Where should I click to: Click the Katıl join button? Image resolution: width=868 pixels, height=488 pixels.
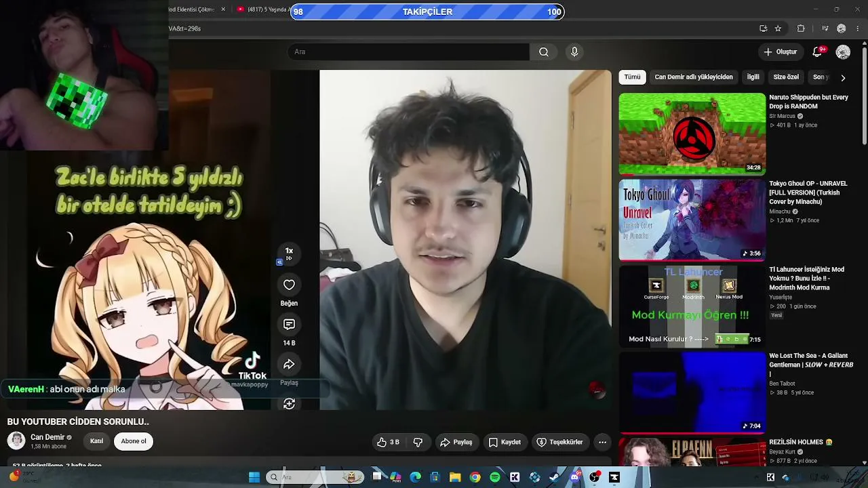(x=97, y=441)
